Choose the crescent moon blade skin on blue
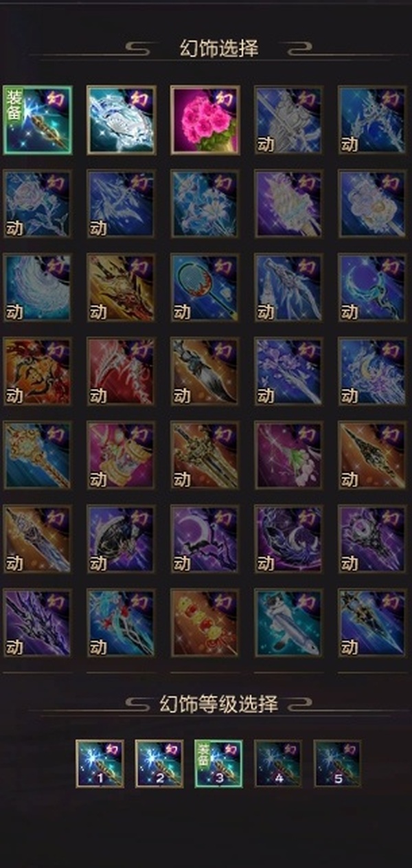 373,287
